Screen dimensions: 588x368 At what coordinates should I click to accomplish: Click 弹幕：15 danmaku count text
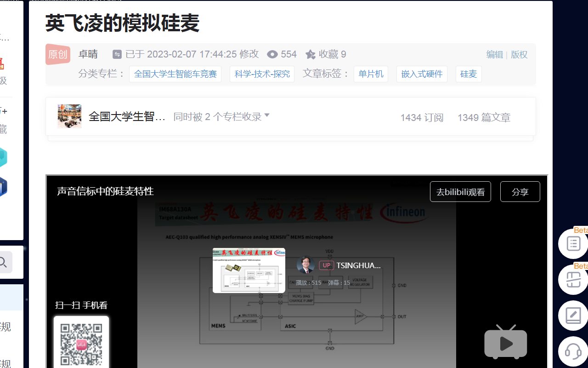339,283
